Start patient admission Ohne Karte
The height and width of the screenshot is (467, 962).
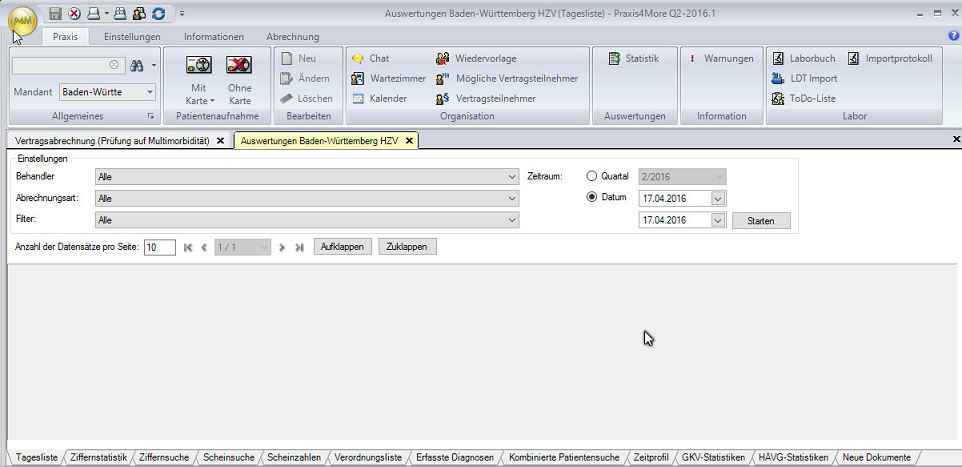[x=239, y=80]
